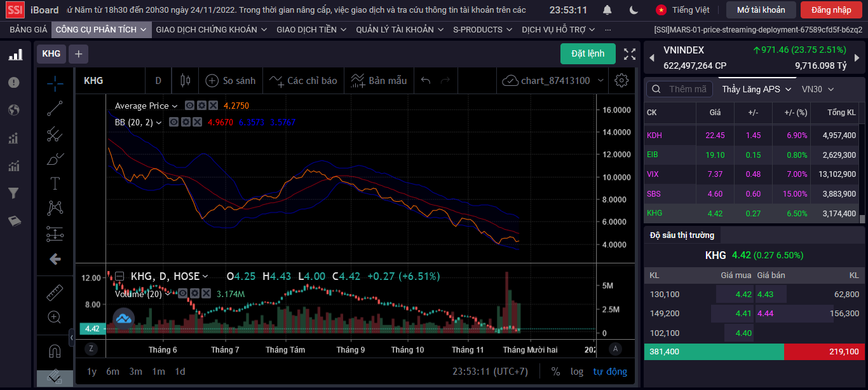Click 'So sánh' compare button
The width and height of the screenshot is (868, 390).
[x=231, y=81]
